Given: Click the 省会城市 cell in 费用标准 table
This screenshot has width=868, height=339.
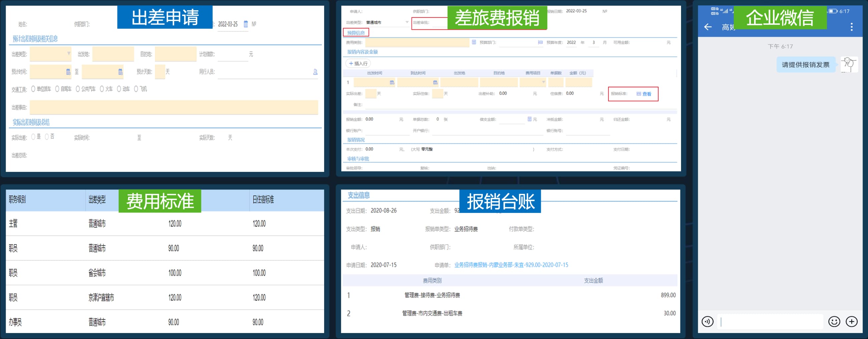Looking at the screenshot, I should (x=97, y=273).
